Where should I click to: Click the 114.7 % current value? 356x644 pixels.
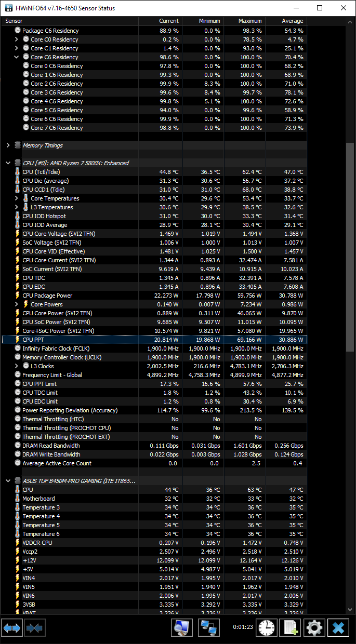coord(168,410)
